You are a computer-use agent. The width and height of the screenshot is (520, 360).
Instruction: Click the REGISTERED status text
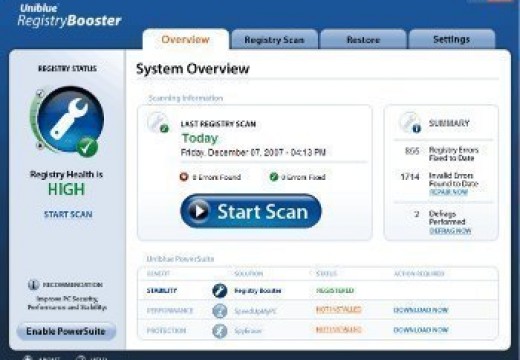tap(335, 291)
